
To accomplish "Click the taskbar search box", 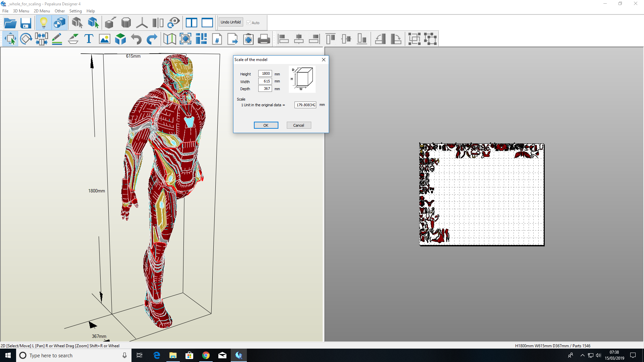I will (74, 355).
